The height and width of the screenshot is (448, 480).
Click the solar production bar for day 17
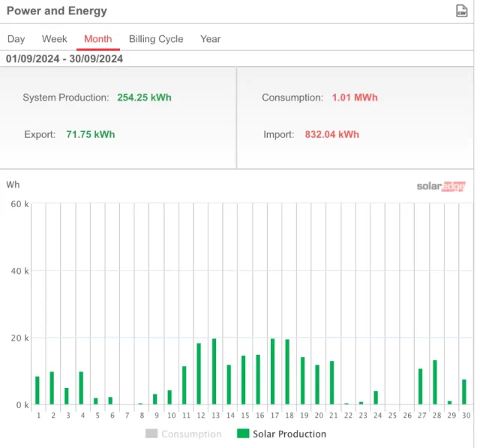[272, 371]
